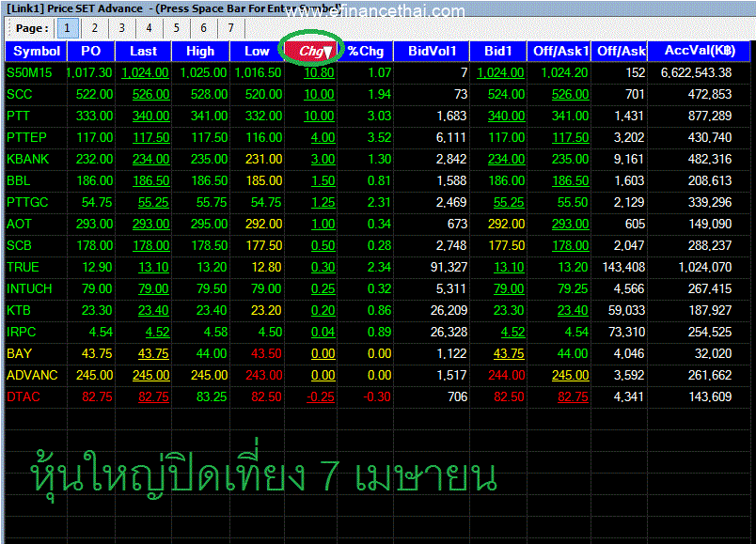Select the PTT symbol
The height and width of the screenshot is (544, 756).
click(18, 117)
